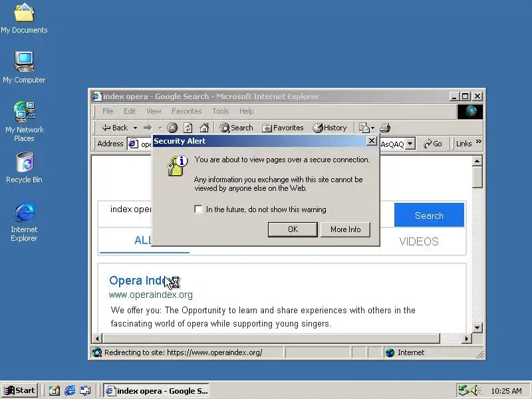Click the Show Desktop quick launch icon
This screenshot has height=399, width=532.
(x=55, y=390)
